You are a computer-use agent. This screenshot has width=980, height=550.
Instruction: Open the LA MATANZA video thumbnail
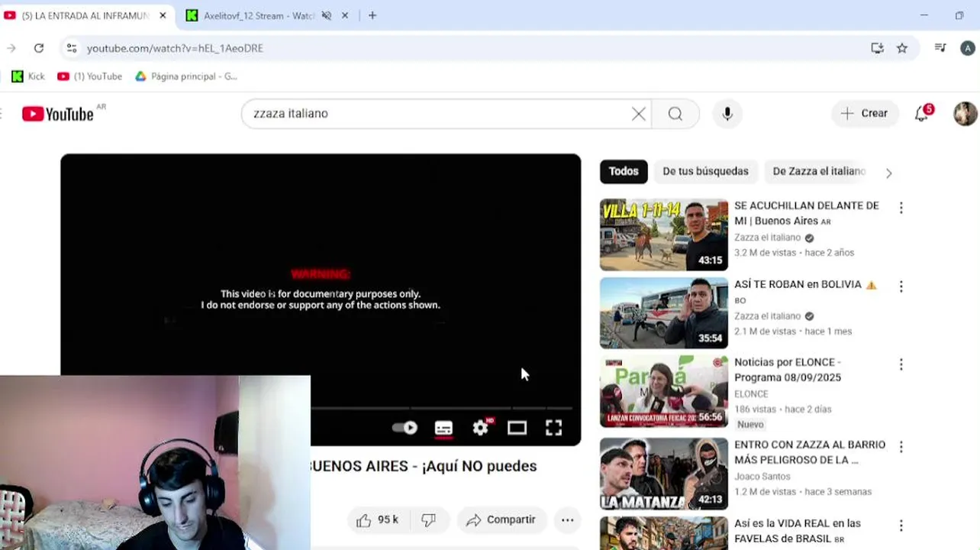click(664, 474)
